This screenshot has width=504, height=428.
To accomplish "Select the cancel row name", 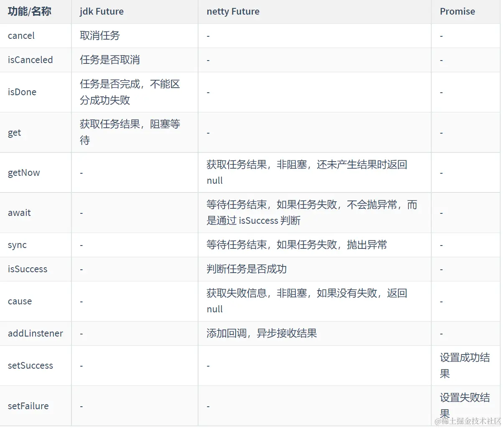I will click(21, 36).
